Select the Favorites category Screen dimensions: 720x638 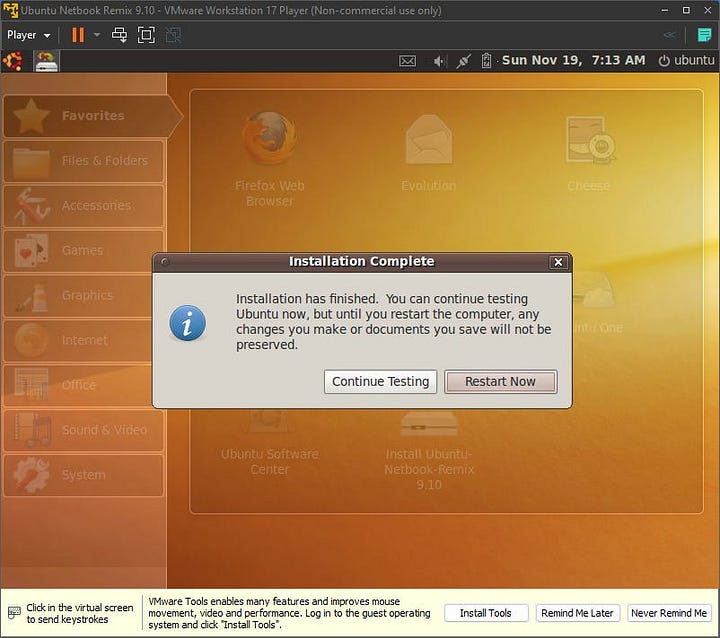92,116
